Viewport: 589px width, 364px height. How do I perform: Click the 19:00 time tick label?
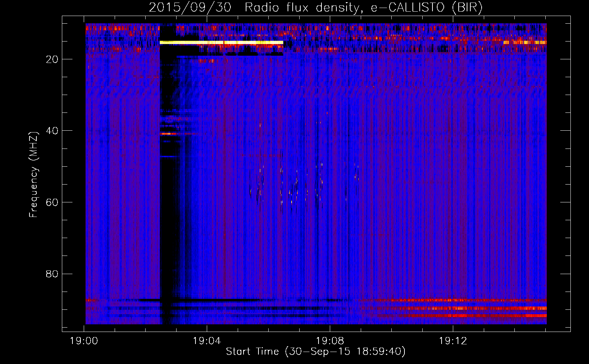[x=84, y=341]
